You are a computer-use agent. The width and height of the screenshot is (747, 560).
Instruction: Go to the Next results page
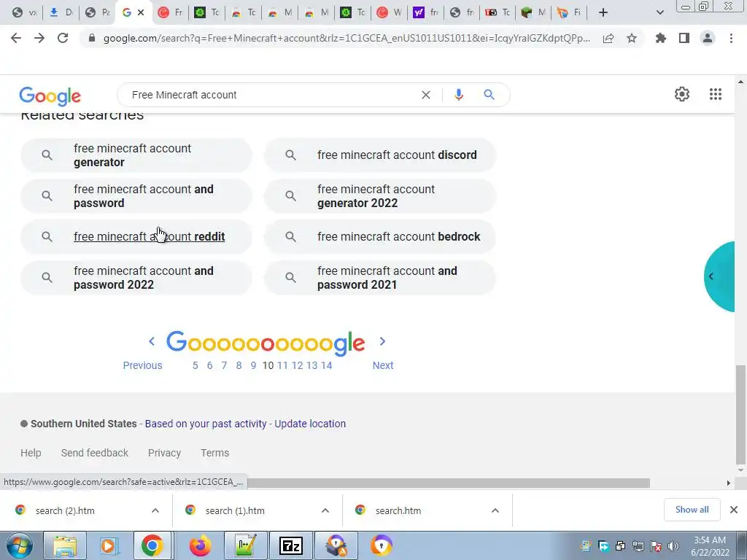pos(382,365)
